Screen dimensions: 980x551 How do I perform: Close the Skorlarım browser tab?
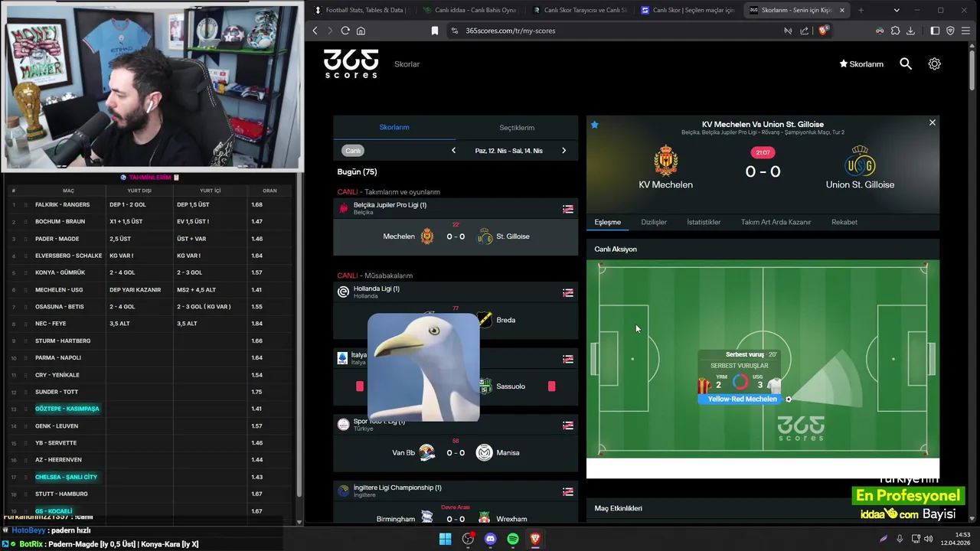(842, 10)
